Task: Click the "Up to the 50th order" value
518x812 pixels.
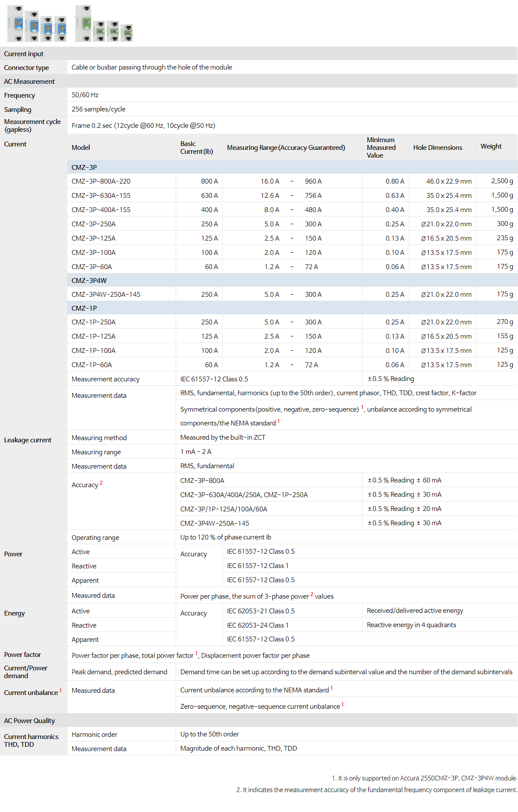Action: (x=209, y=734)
